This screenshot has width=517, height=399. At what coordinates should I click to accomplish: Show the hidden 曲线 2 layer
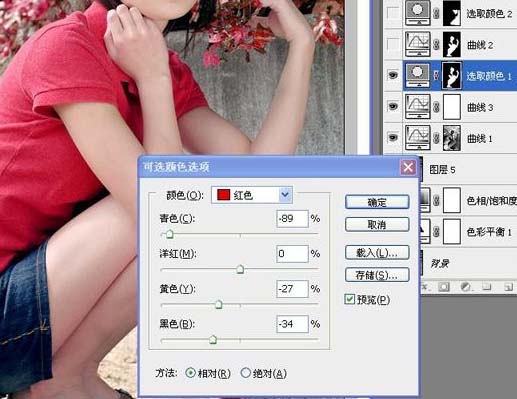coord(393,44)
